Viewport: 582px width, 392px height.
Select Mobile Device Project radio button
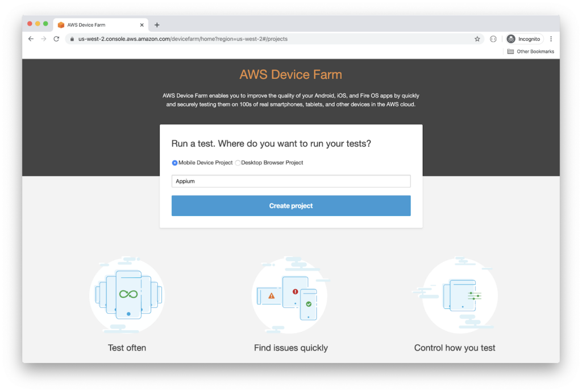(174, 163)
